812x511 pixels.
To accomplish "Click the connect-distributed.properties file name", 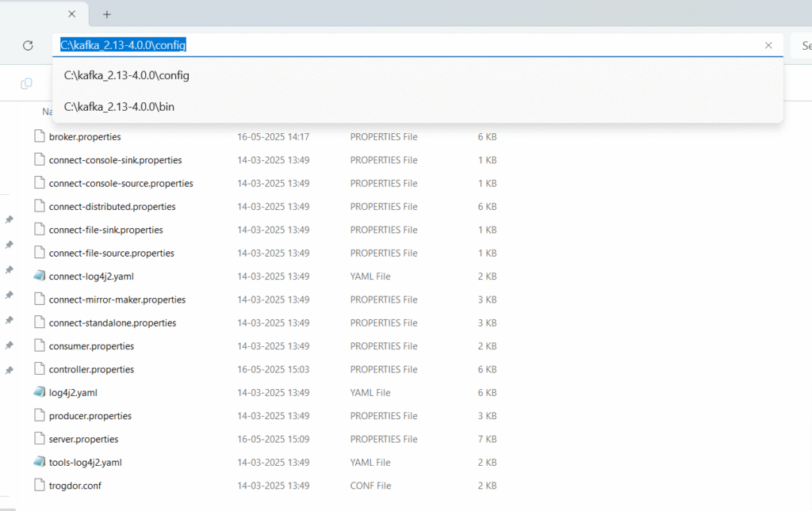I will [113, 207].
